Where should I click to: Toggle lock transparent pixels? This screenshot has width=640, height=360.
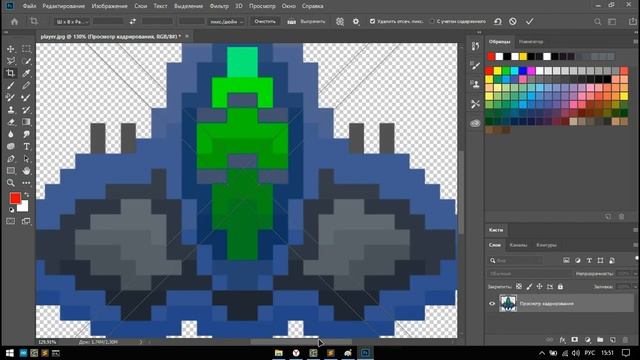point(519,287)
